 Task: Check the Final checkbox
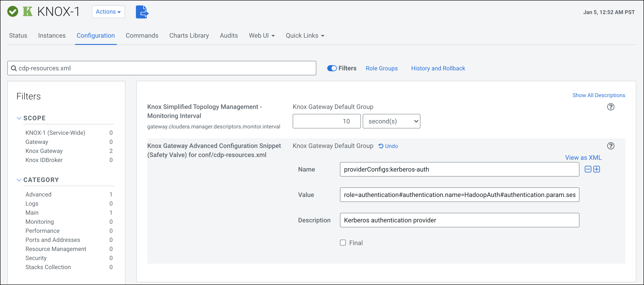343,243
